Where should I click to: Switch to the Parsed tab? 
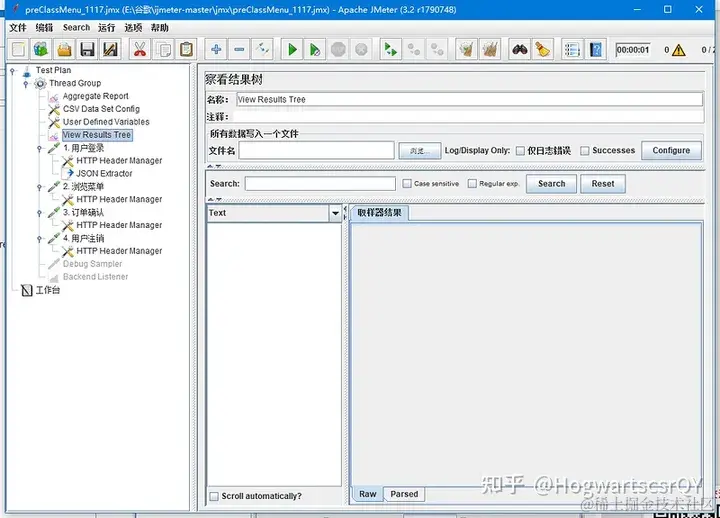pos(404,494)
